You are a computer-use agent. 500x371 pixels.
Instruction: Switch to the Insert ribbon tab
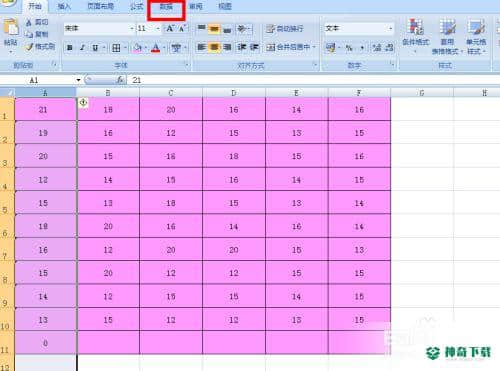click(x=64, y=6)
